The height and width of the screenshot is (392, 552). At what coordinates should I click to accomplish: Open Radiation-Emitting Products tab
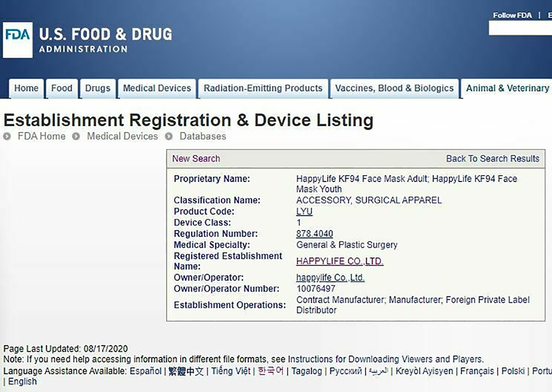[263, 88]
